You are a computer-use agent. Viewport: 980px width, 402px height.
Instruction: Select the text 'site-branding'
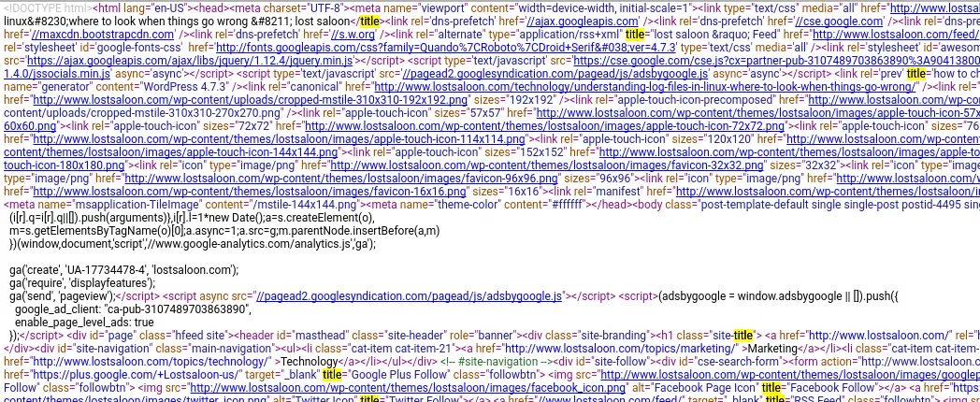613,337
